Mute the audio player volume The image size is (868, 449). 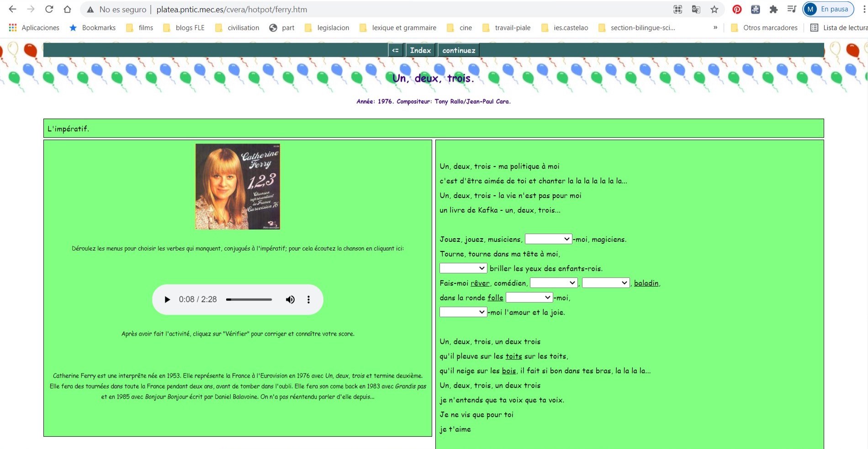pos(290,299)
